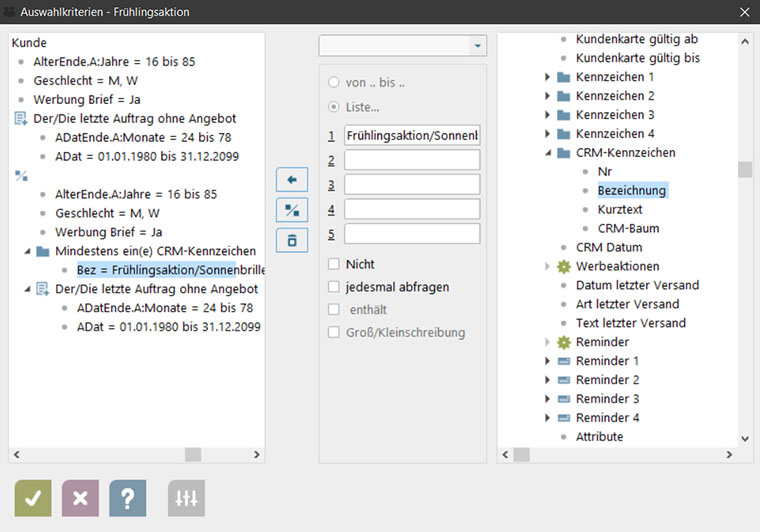Select the CRM Datum field
This screenshot has height=532, width=760.
(x=609, y=247)
